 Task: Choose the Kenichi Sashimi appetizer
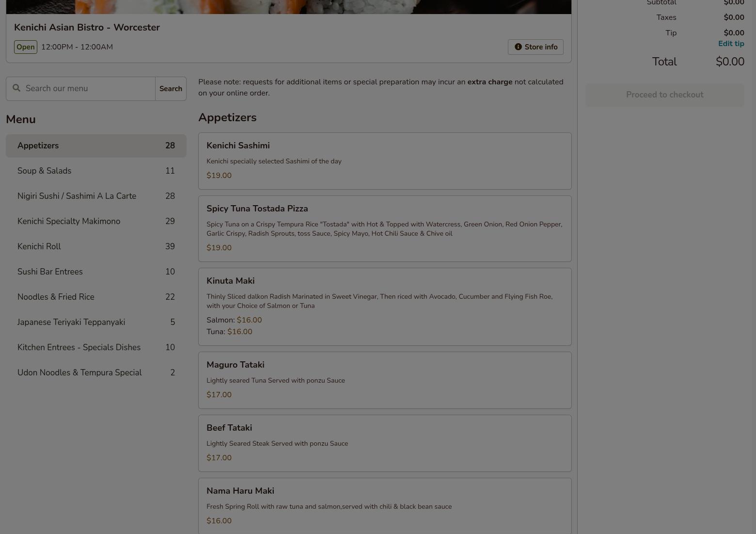384,161
